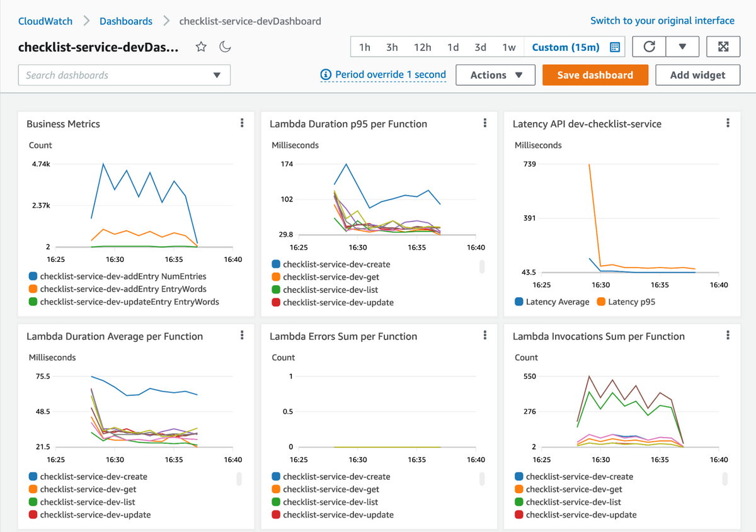Click Switch to your original interface
This screenshot has width=756, height=532.
click(662, 20)
